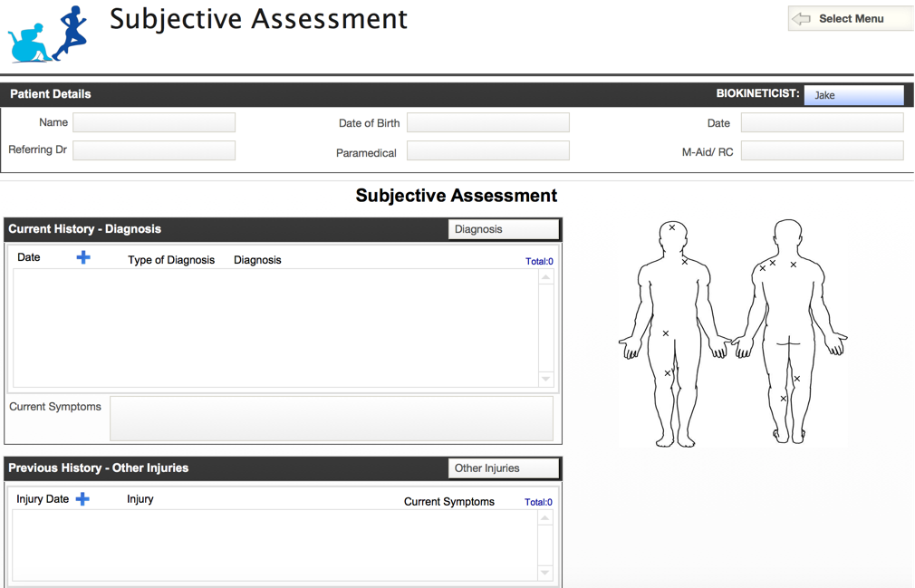Open the Diagnosis dropdown
Image resolution: width=915 pixels, height=588 pixels.
[x=504, y=229]
